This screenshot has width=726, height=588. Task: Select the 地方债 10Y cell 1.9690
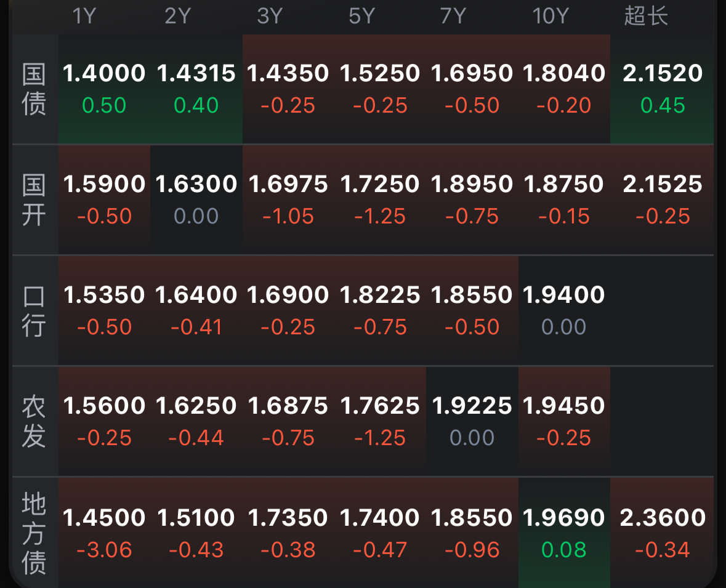tap(564, 533)
